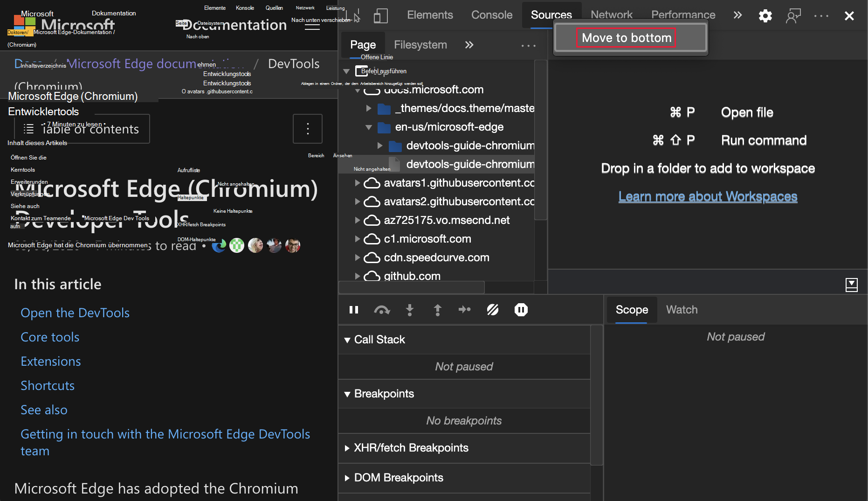Open Getting in touch with DevTools team link
Screen dimensions: 868x501
coord(165,443)
